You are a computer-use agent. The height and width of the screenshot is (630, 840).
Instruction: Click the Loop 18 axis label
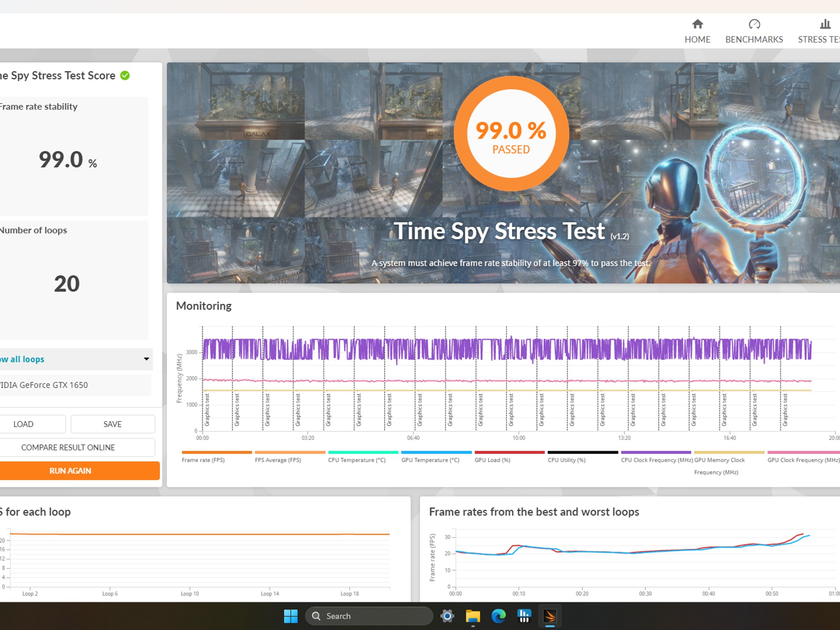pos(349,593)
